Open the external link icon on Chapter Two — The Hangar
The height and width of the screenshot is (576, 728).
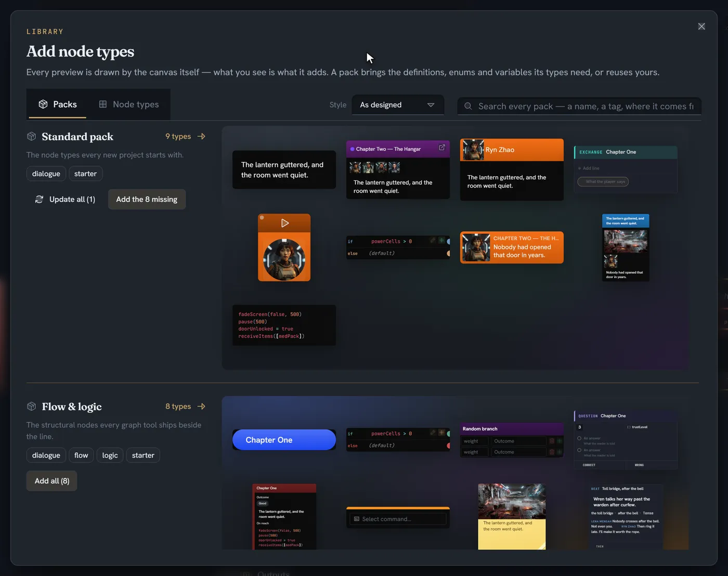tap(442, 148)
